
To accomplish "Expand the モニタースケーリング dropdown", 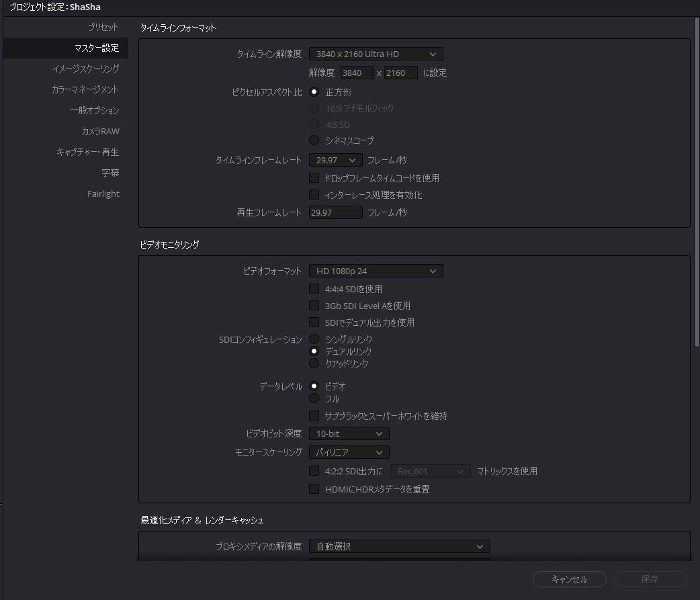I will click(349, 453).
